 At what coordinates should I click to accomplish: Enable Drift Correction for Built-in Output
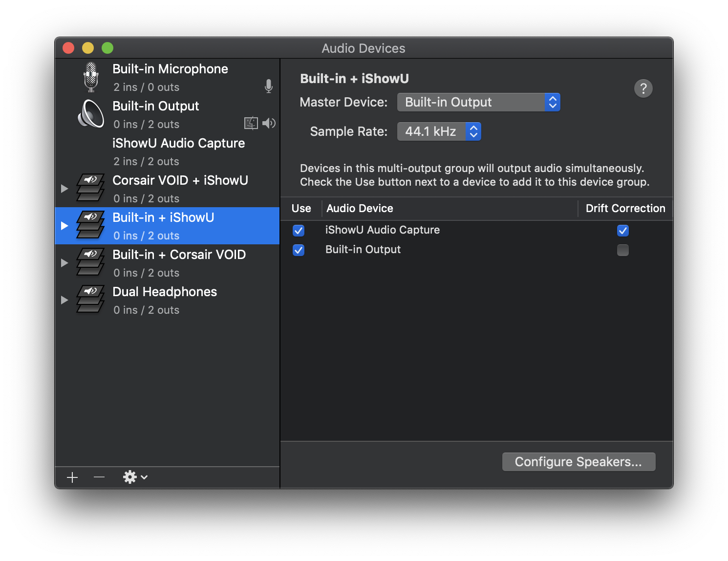click(x=623, y=250)
